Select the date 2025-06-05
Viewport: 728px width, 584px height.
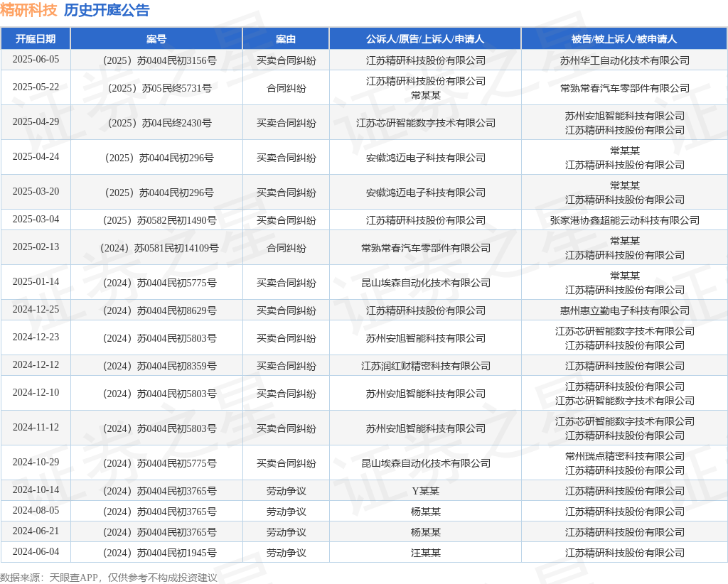tap(36, 60)
